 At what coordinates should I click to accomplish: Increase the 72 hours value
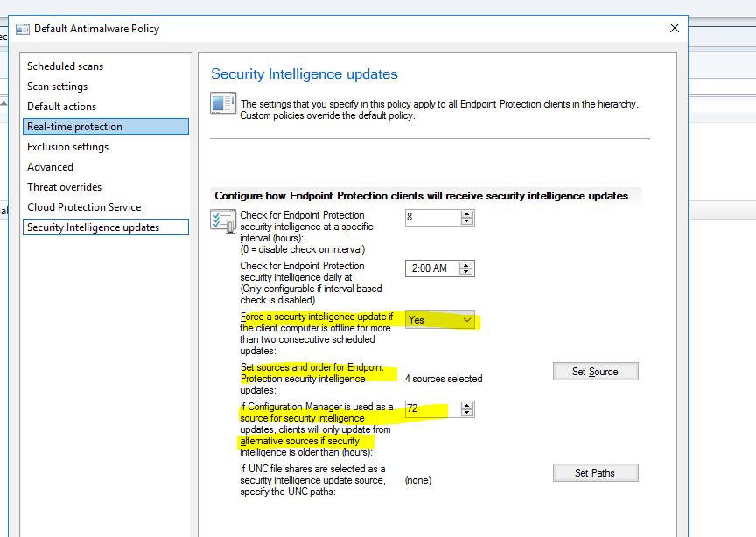coord(466,406)
